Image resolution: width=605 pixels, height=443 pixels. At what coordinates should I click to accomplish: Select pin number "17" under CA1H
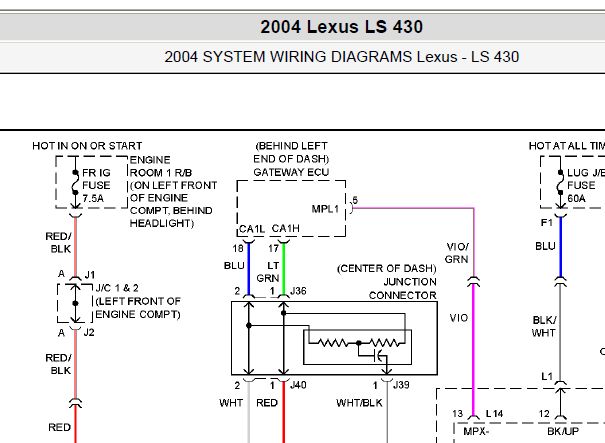(x=274, y=249)
